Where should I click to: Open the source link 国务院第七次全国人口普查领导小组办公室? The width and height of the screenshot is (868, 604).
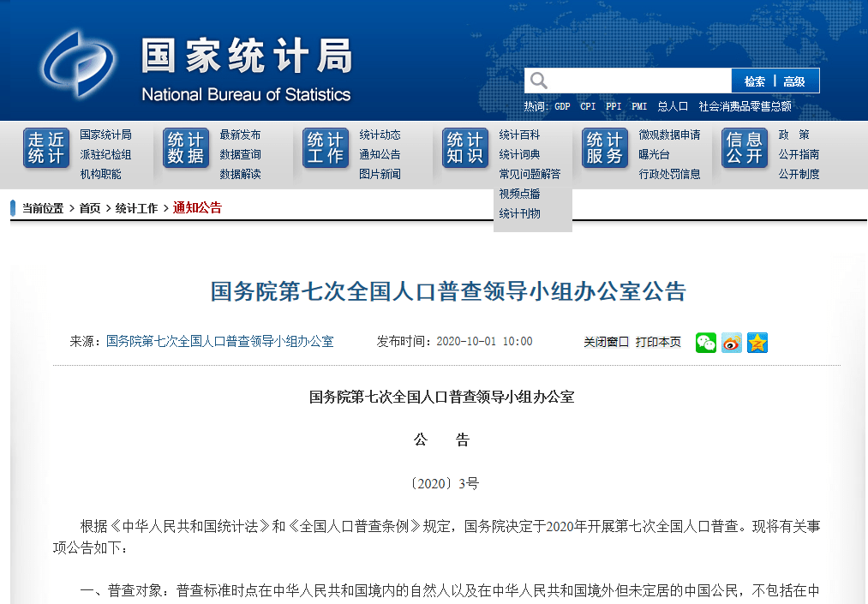point(219,342)
